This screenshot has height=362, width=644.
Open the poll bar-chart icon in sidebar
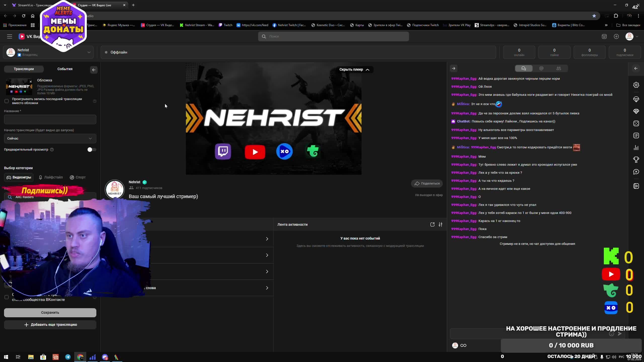click(636, 148)
